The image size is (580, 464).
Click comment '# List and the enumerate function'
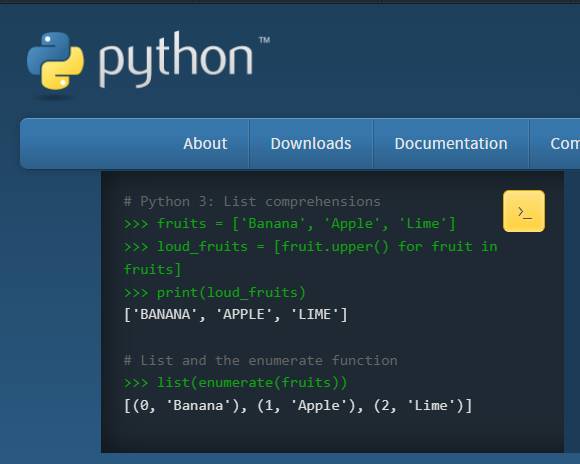pyautogui.click(x=261, y=360)
